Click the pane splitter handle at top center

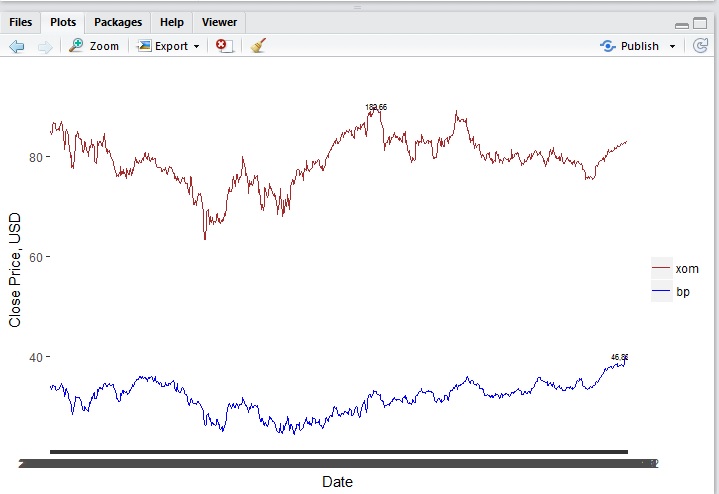pos(359,6)
